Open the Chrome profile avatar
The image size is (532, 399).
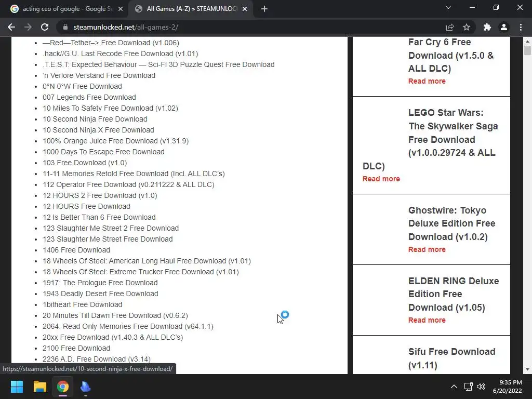pyautogui.click(x=504, y=27)
